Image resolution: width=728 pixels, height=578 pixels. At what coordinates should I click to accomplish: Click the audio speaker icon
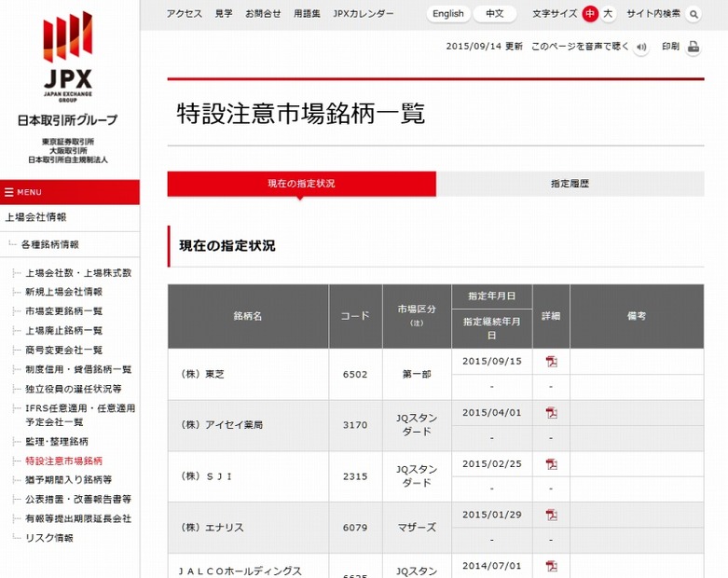(641, 47)
